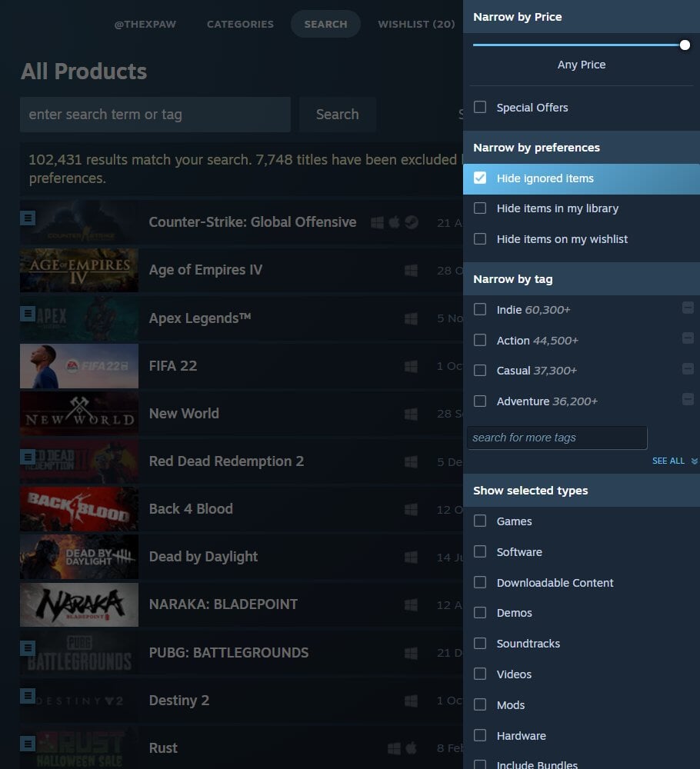The height and width of the screenshot is (769, 700).
Task: Select the Mods type checkbox
Action: coord(480,704)
